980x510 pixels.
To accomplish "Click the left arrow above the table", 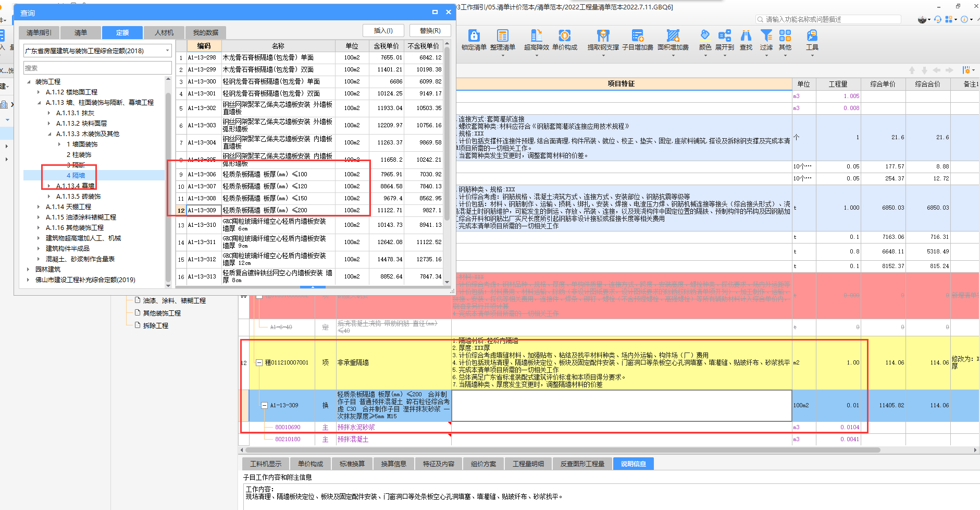I will (x=937, y=70).
